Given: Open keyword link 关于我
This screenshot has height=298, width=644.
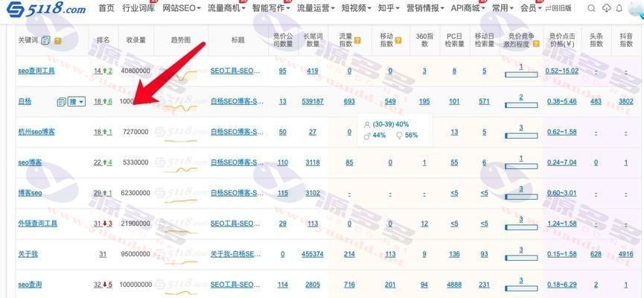Looking at the screenshot, I should 28,254.
